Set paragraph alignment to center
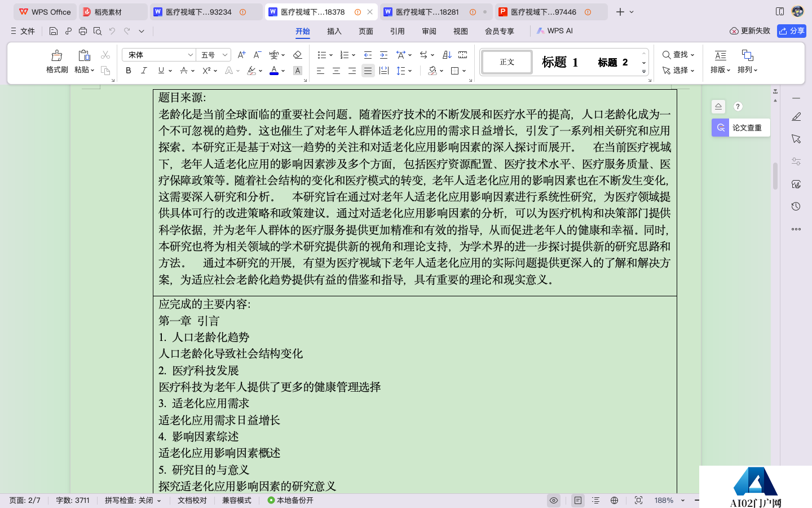The height and width of the screenshot is (508, 812). [x=336, y=71]
